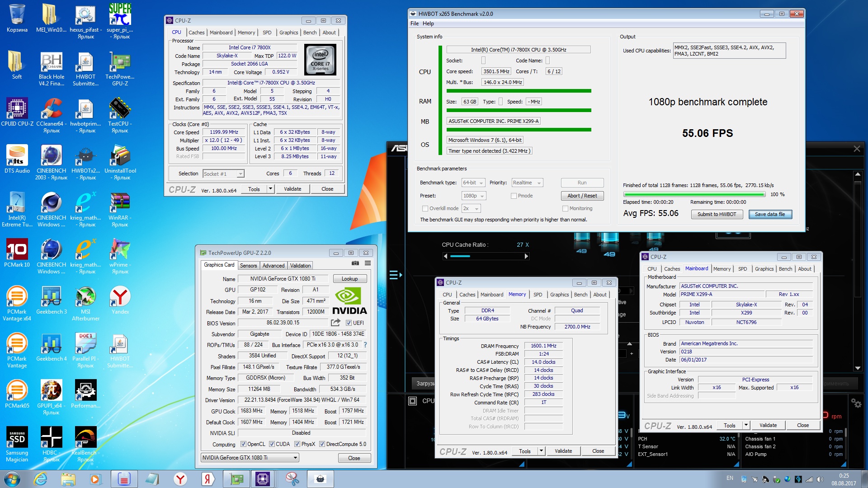Expand Tools arrow in CPU-Z Mainboard window
Screen dimensions: 868x488
[x=746, y=425]
